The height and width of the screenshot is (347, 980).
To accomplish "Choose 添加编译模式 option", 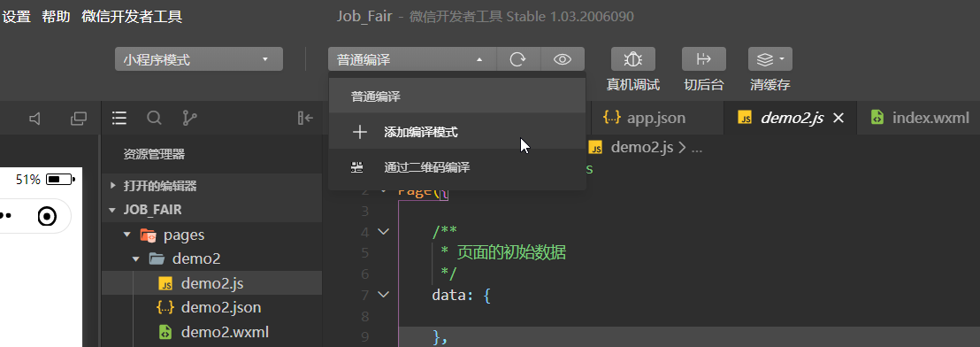I will pyautogui.click(x=457, y=132).
